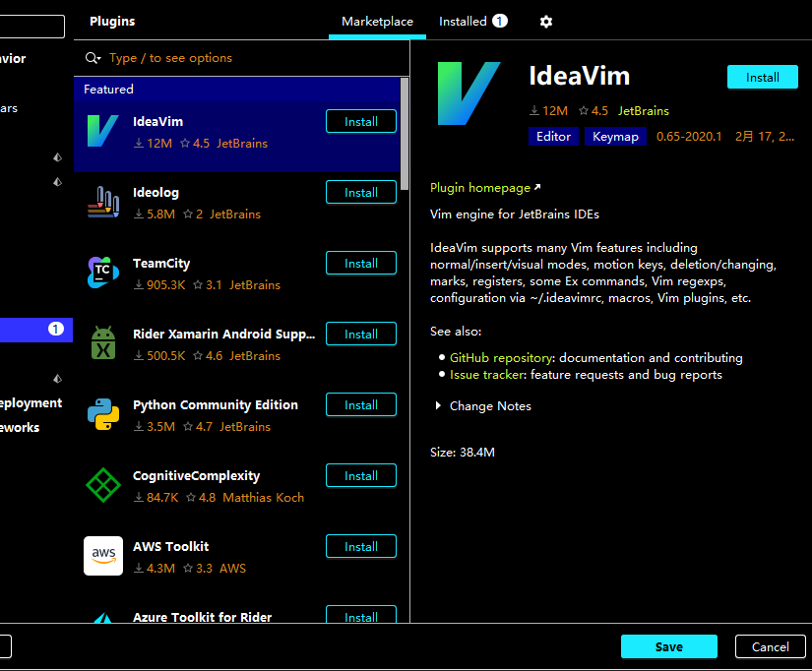Select the Ideolog plugin row title
The height and width of the screenshot is (671, 812).
pos(156,192)
